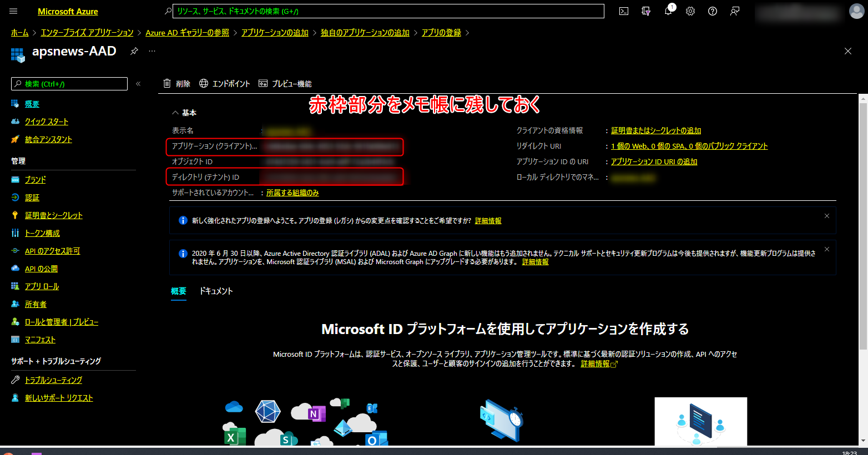Select the 概要 tab in content

pyautogui.click(x=179, y=291)
